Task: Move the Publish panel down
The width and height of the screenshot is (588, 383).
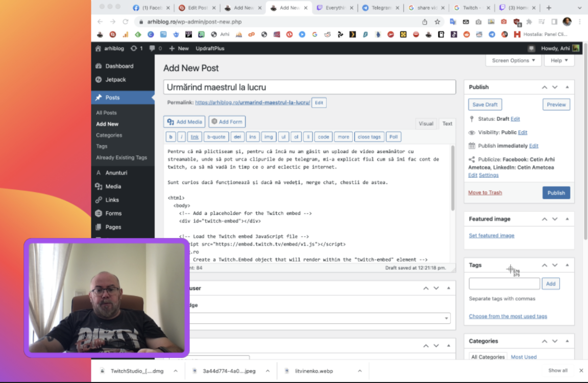Action: click(555, 87)
